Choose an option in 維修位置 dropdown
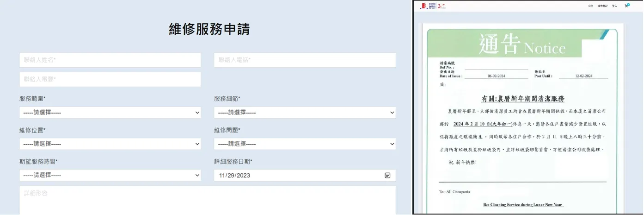The image size is (644, 215). point(110,144)
